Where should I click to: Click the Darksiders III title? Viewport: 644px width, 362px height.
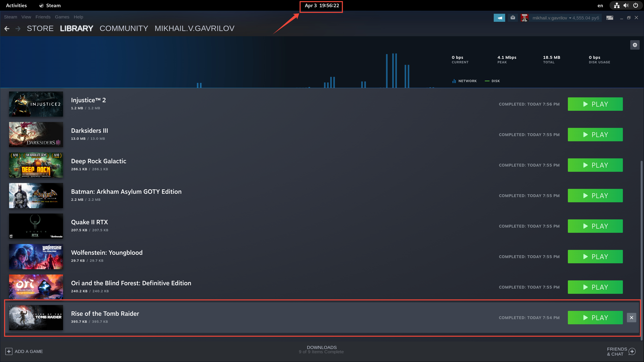(90, 130)
